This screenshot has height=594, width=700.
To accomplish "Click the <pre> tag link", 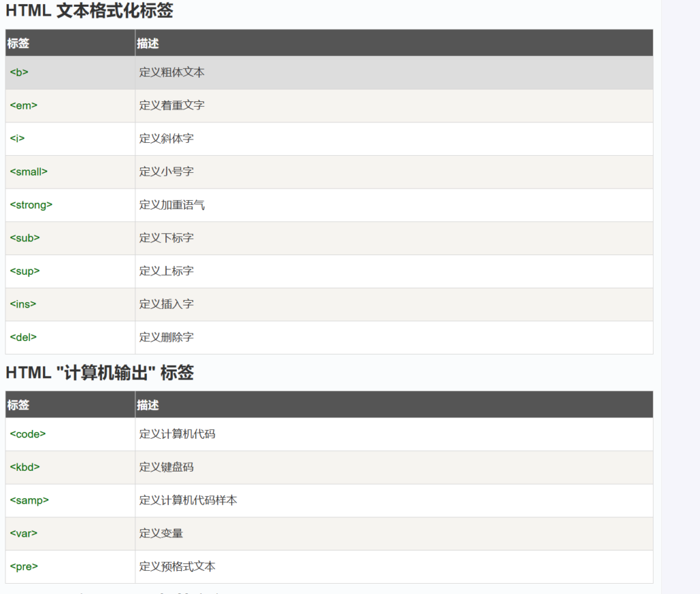I will 23,567.
